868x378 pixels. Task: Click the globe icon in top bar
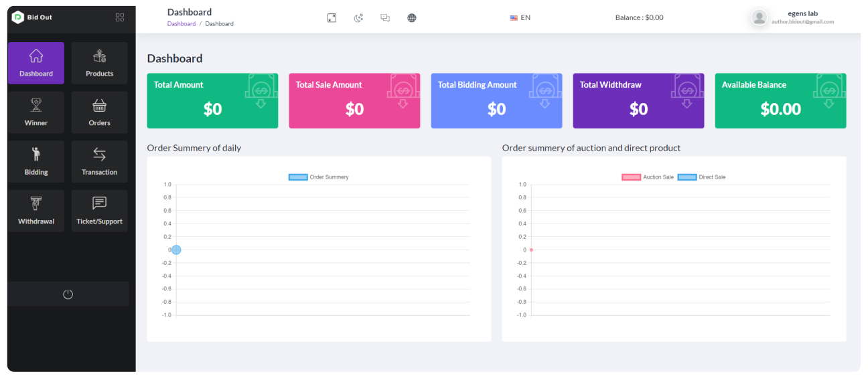click(x=412, y=18)
